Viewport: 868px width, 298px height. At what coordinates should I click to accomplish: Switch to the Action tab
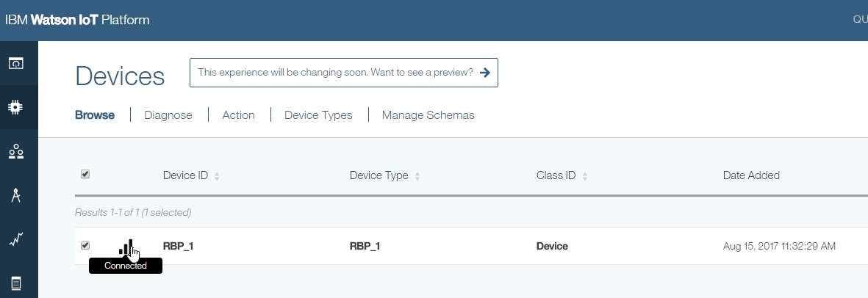[238, 115]
